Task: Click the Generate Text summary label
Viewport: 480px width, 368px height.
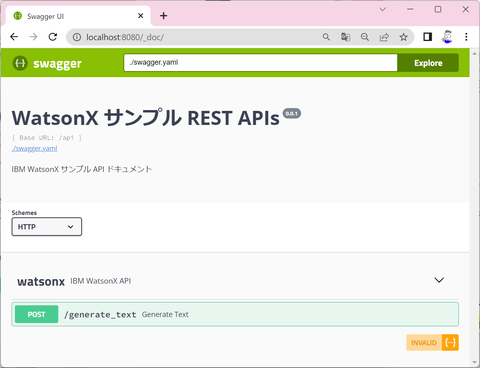Action: click(165, 314)
